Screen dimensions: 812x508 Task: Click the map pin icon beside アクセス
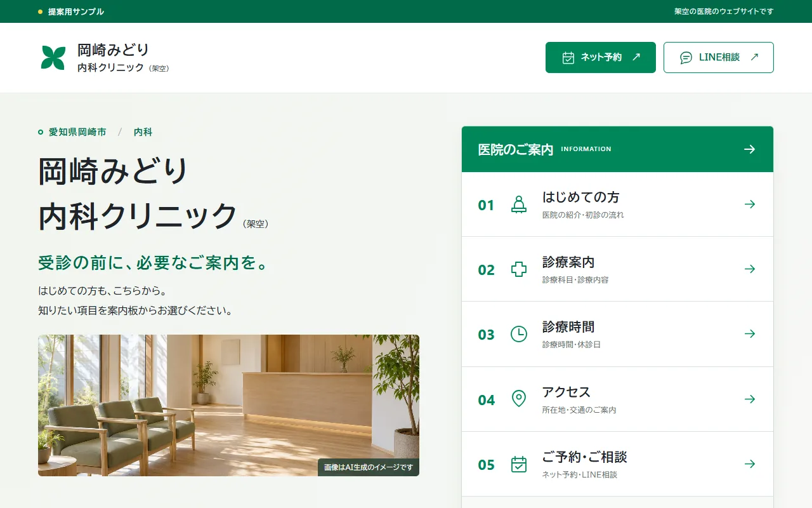point(519,399)
